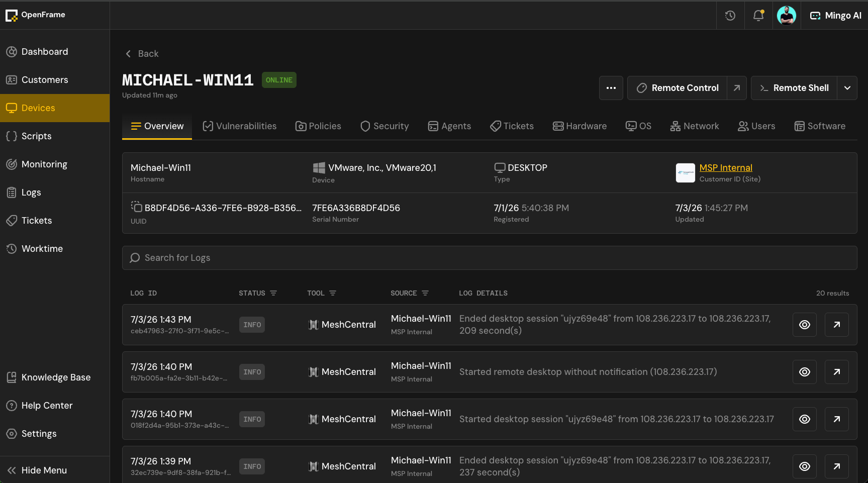Open Logs in sidebar
The image size is (868, 483).
55,192
